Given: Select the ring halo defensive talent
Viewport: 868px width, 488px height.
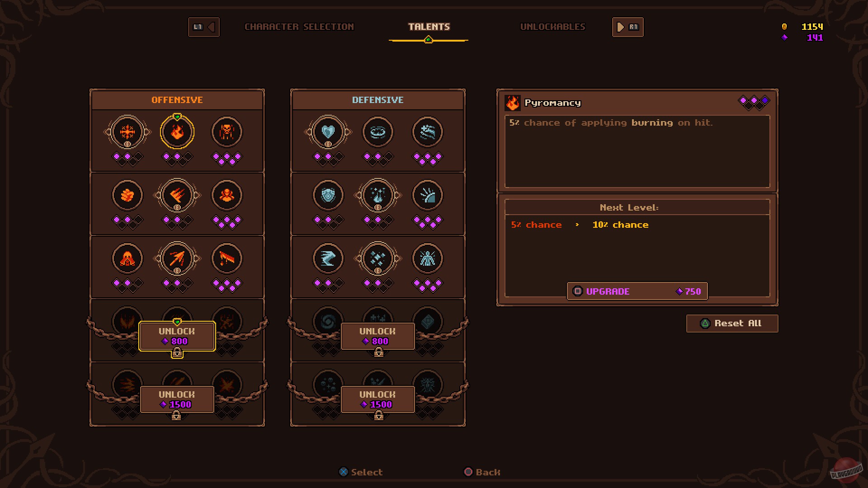Looking at the screenshot, I should (x=378, y=132).
